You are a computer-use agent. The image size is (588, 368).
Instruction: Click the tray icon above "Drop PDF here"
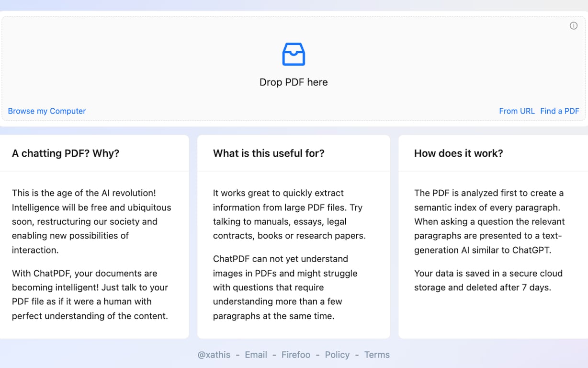[x=293, y=54]
